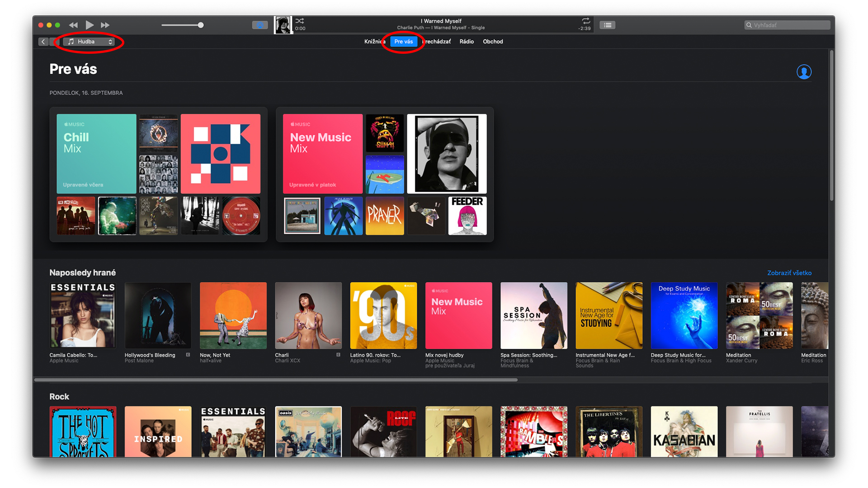Open Camila Cabello Essentials cover
The width and height of the screenshot is (868, 488).
83,315
